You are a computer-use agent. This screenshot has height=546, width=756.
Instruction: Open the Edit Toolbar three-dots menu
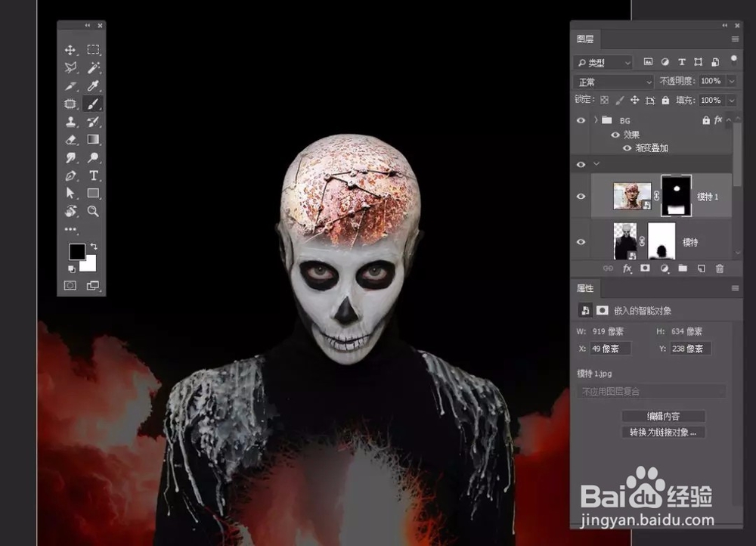point(70,229)
